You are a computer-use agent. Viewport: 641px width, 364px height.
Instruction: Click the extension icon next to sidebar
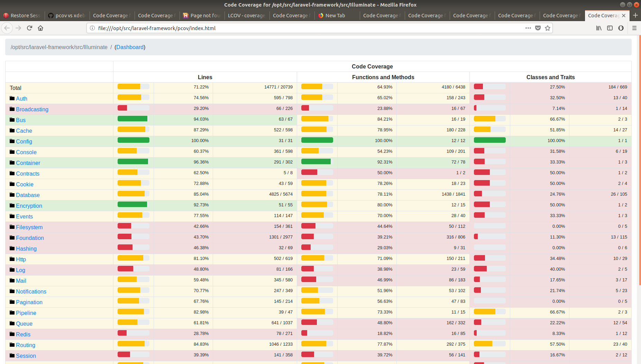tap(621, 28)
